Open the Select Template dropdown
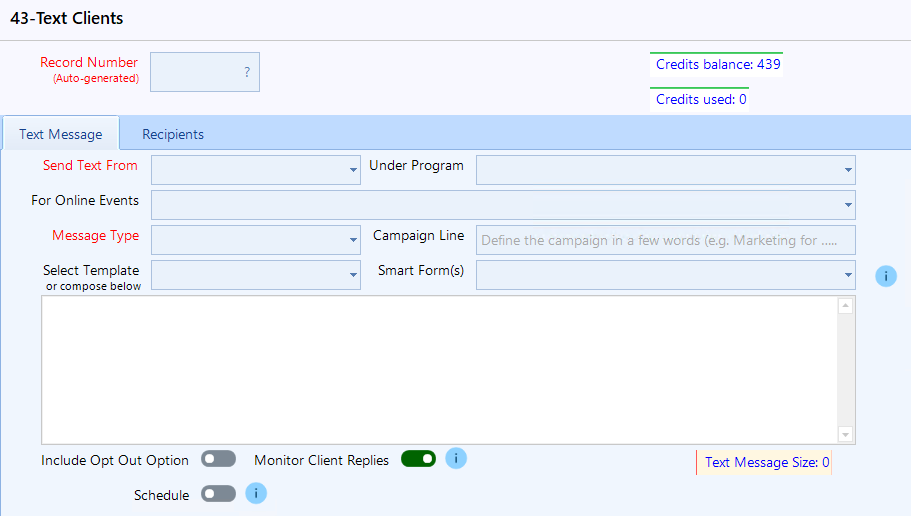The image size is (911, 516). [256, 275]
